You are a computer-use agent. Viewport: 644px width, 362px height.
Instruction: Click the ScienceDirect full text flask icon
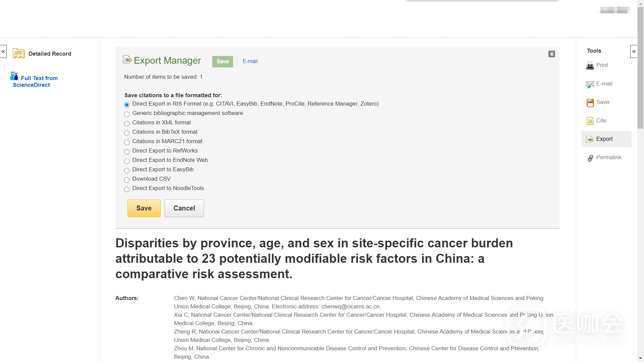coord(14,76)
